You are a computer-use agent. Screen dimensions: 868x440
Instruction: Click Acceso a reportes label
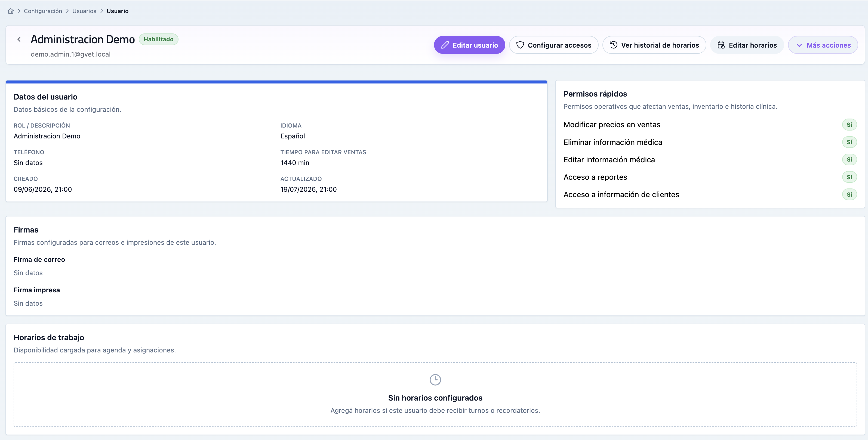(x=595, y=177)
